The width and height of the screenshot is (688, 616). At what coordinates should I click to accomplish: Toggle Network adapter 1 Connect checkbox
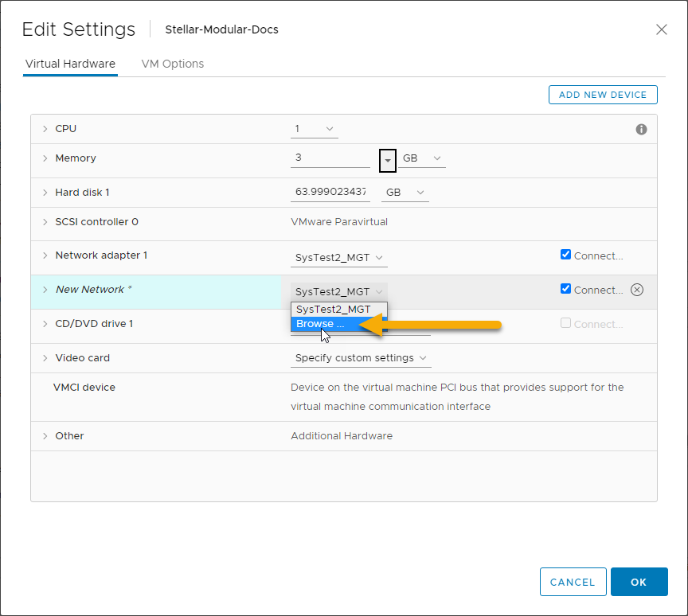coord(565,255)
